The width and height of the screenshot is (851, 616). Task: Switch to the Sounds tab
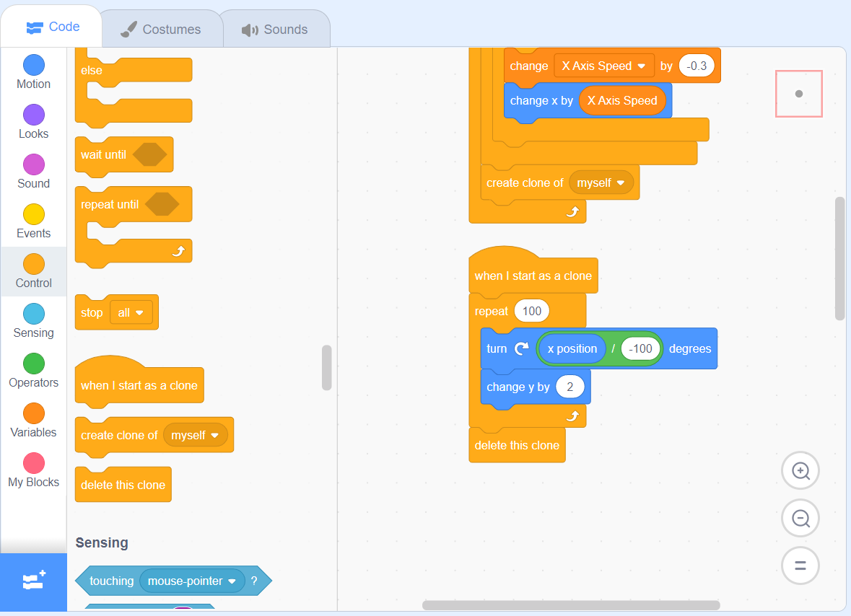[x=276, y=27]
